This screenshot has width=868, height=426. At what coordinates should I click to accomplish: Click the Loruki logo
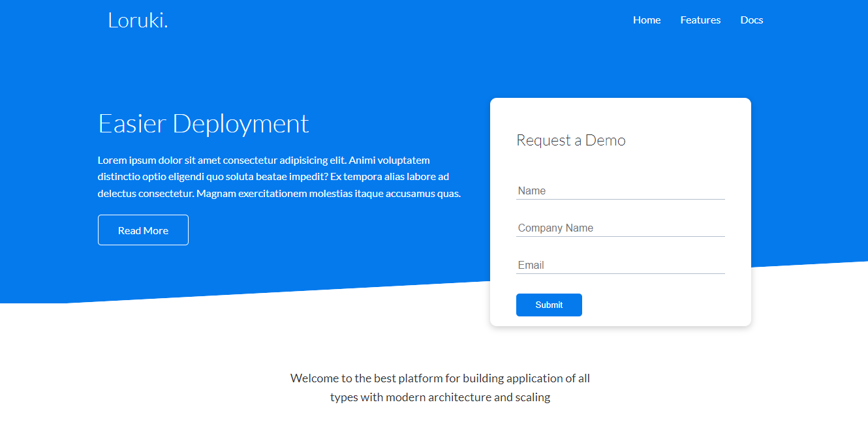(x=137, y=20)
